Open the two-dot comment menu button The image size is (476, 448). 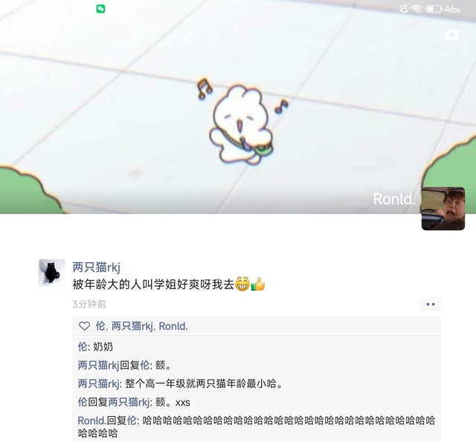[x=431, y=304]
